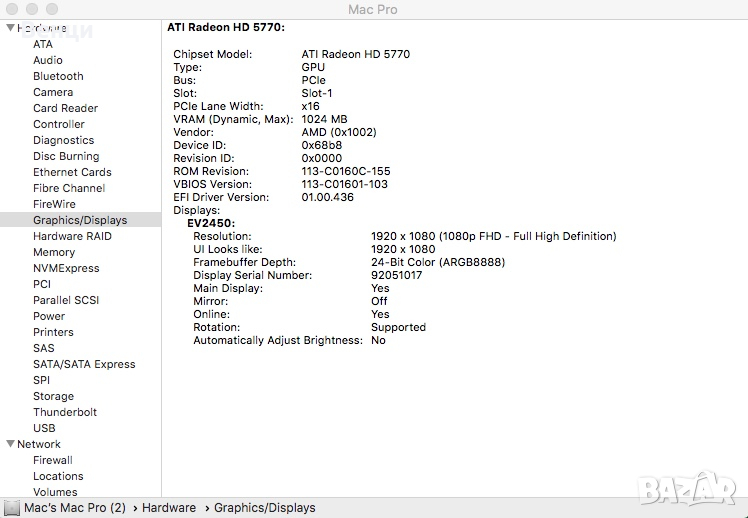Collapse the Hardware section disclosure triangle
Screen dimensions: 748x518
10,28
